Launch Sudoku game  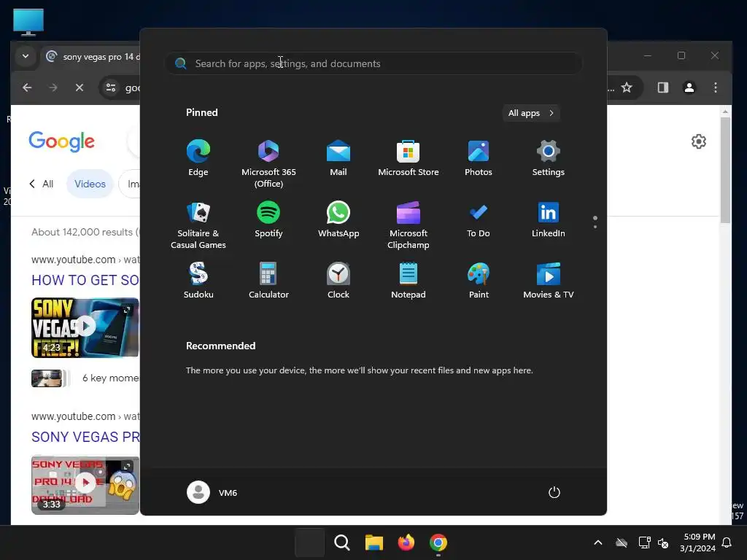[198, 281]
